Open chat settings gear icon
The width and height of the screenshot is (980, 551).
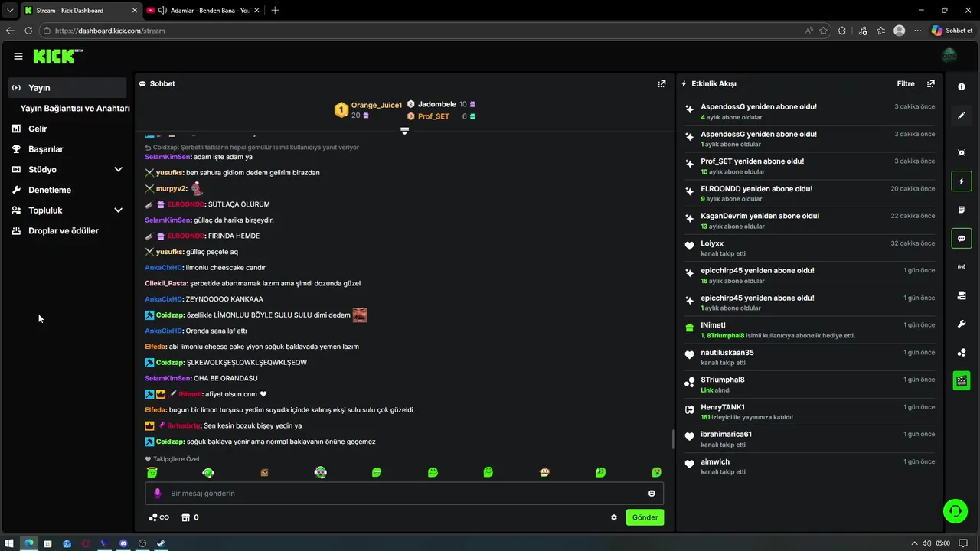(614, 517)
